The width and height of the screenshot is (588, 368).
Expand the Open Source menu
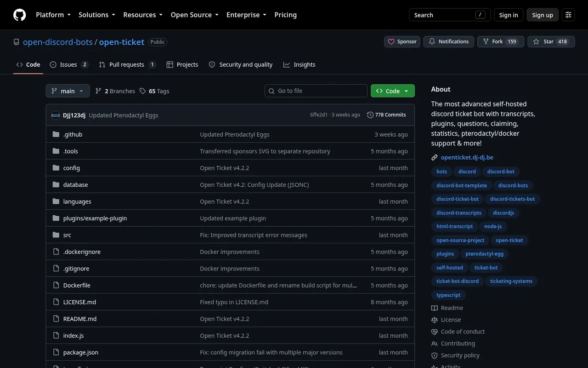[195, 15]
